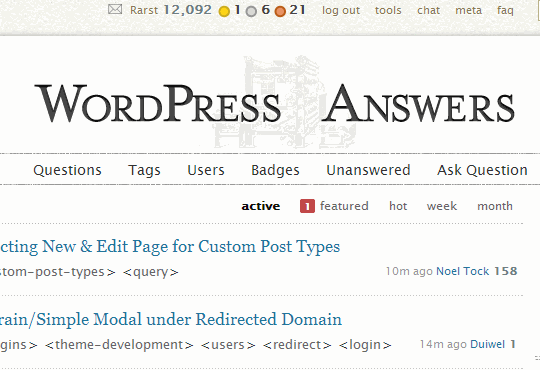Switch to the month tab

(x=495, y=206)
